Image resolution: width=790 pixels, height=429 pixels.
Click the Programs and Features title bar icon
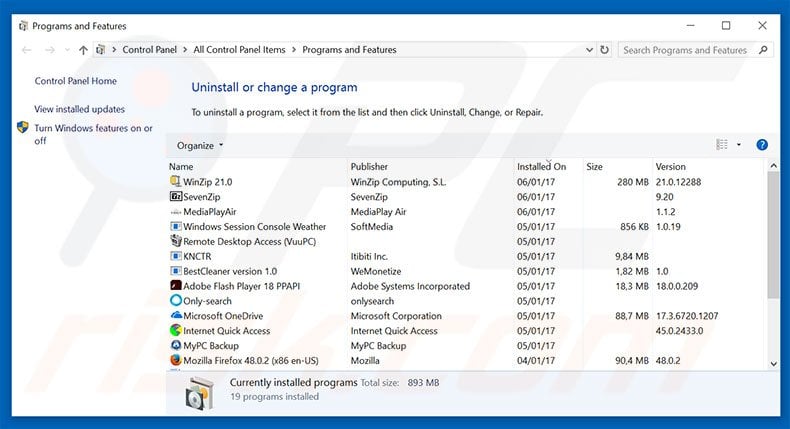pyautogui.click(x=23, y=26)
